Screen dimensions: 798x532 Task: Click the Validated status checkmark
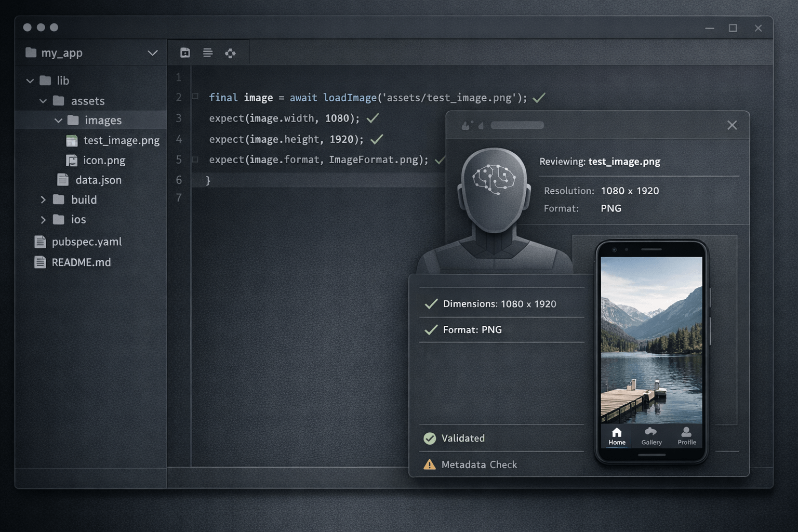429,438
